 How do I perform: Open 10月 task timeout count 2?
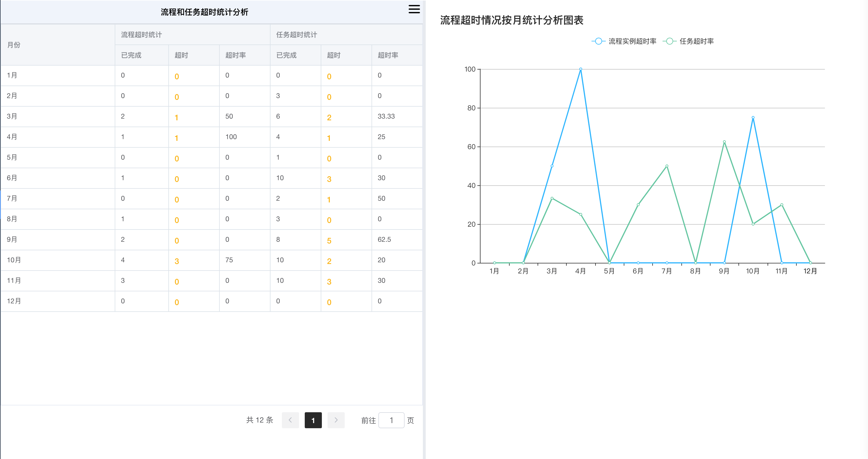tap(329, 261)
